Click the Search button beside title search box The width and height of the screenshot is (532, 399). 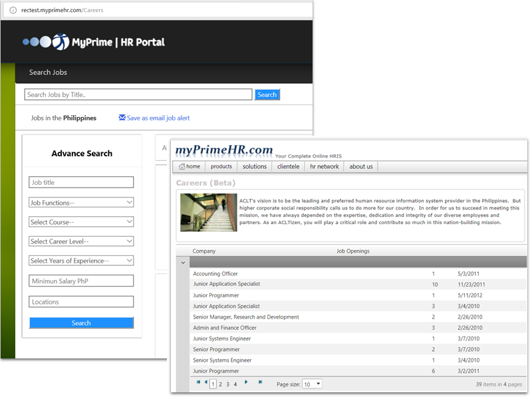pyautogui.click(x=267, y=94)
